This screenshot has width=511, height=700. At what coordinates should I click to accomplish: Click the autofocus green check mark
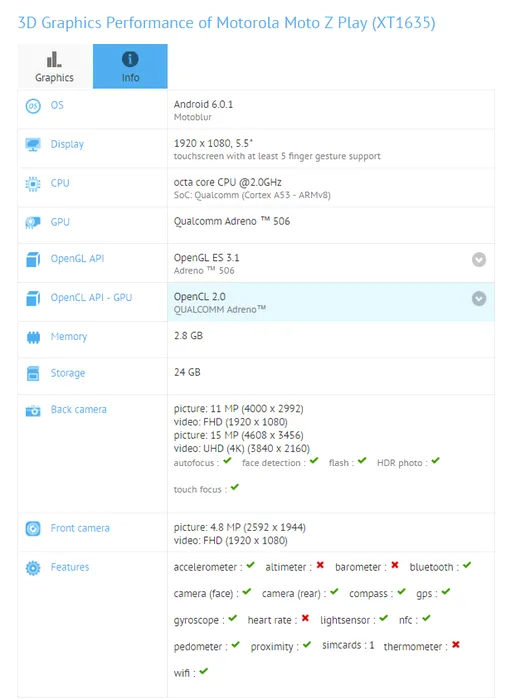228,461
